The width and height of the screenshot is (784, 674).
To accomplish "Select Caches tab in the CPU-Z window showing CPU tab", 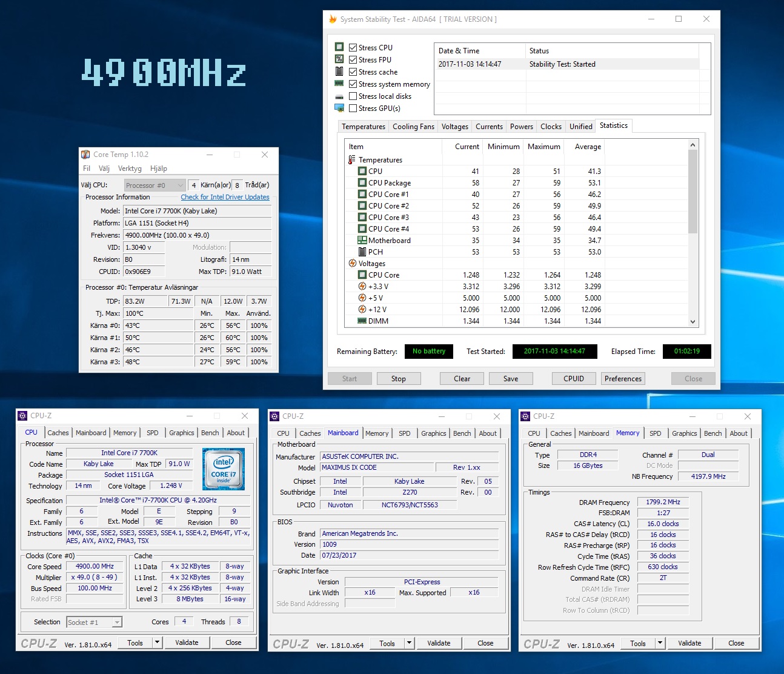I will [58, 433].
